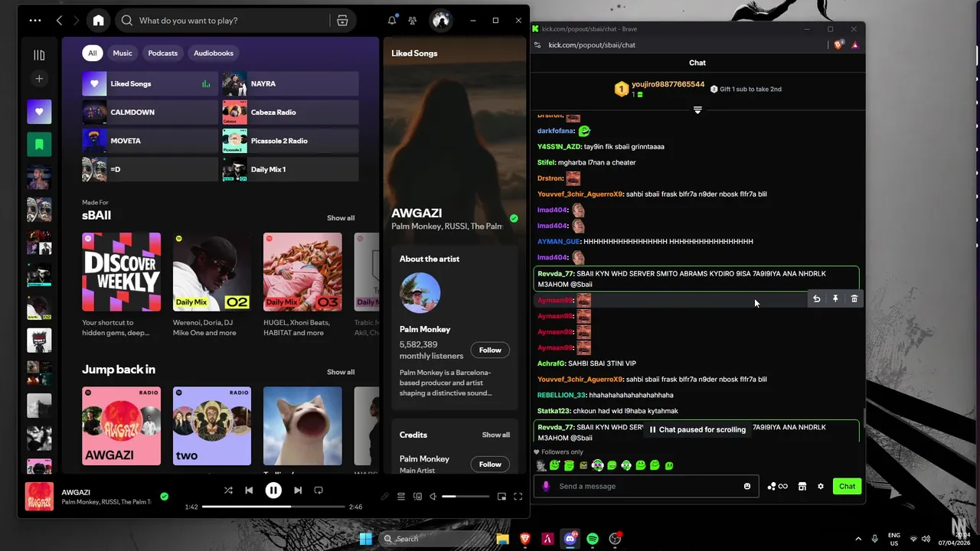Delete the highlighted Revvda_77 message

854,299
